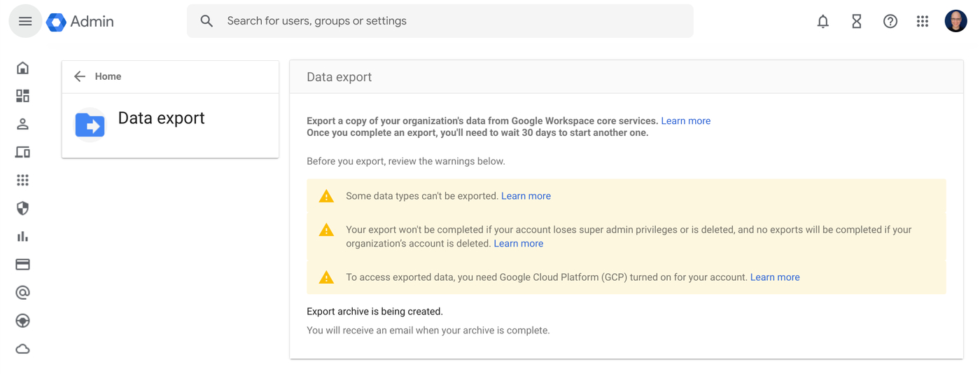Open Apps grid in sidebar

pos(23,180)
